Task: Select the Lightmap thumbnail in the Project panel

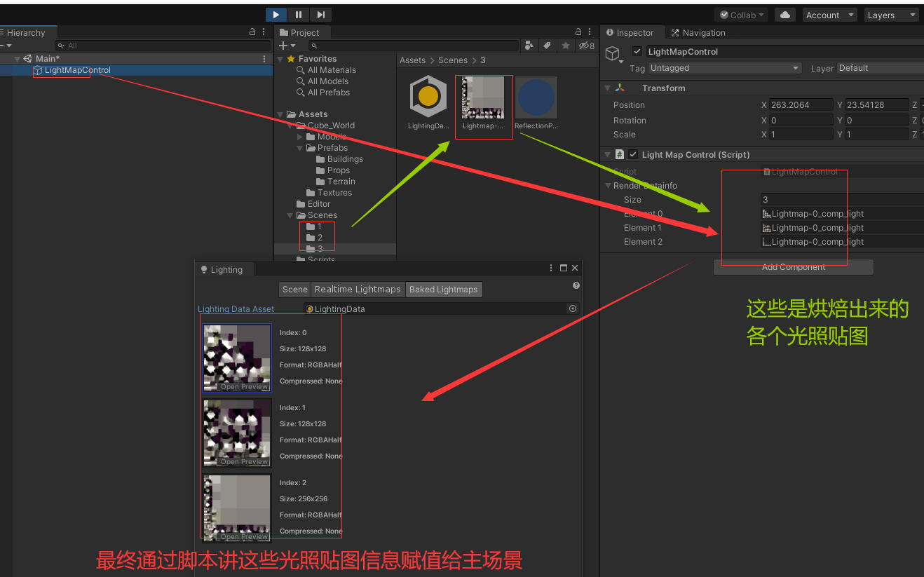Action: pos(483,97)
